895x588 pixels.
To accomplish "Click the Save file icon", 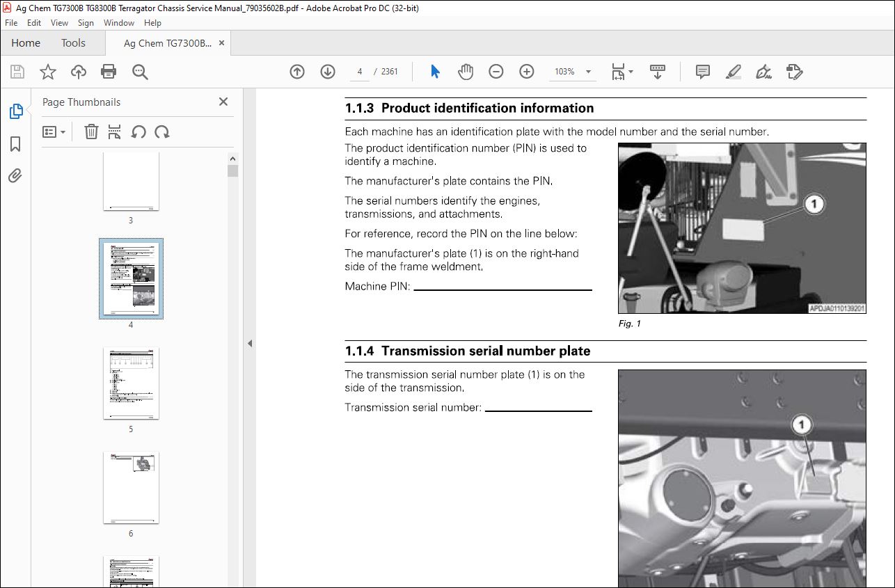I will pyautogui.click(x=17, y=72).
